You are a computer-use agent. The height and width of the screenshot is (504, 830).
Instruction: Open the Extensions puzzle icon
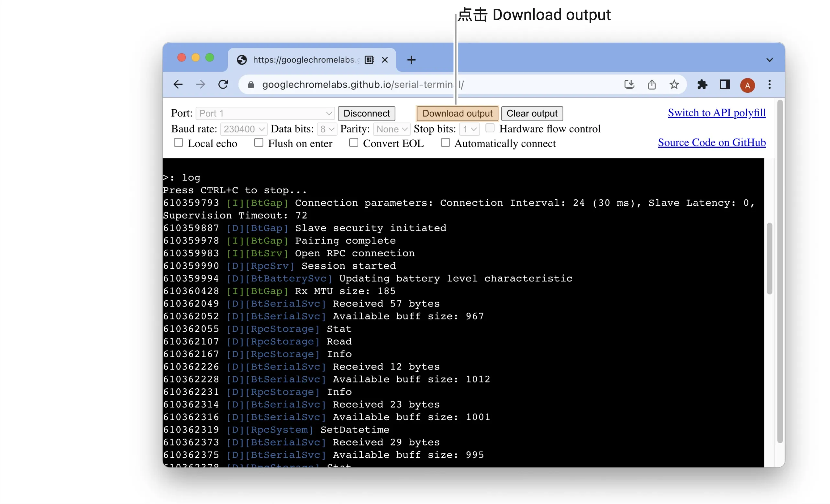[x=702, y=84]
